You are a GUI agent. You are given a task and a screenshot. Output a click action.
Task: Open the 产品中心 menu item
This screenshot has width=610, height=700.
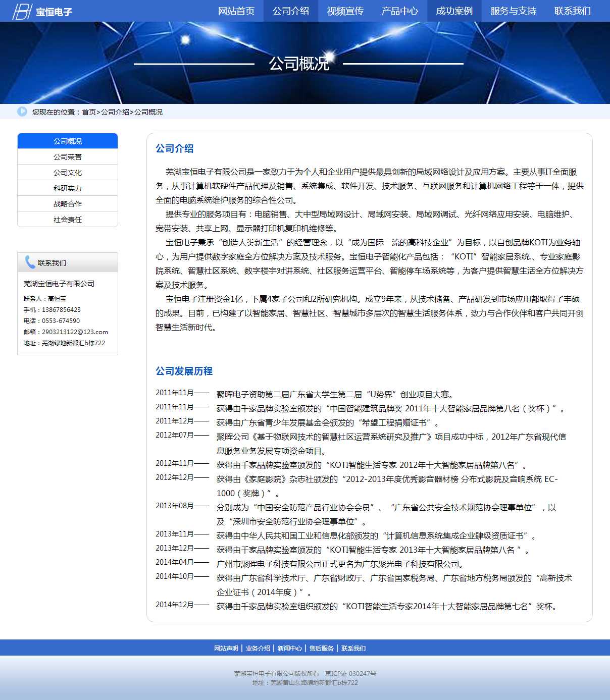tap(400, 11)
